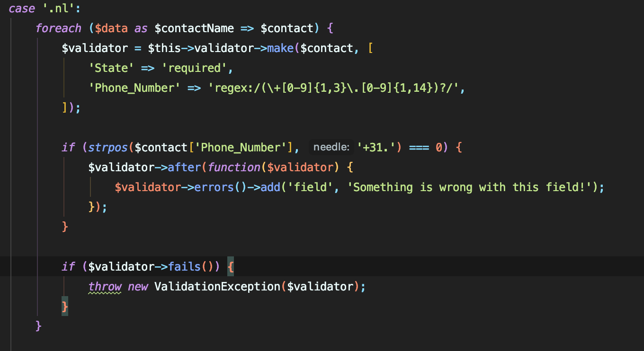
Task: Click the make method call
Action: pos(280,48)
